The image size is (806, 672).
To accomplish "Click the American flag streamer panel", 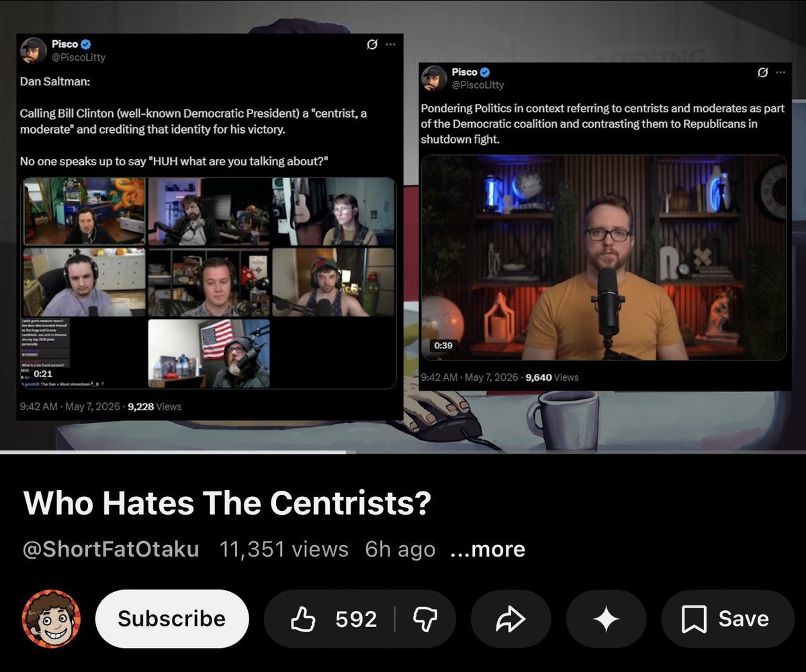I will 209,353.
